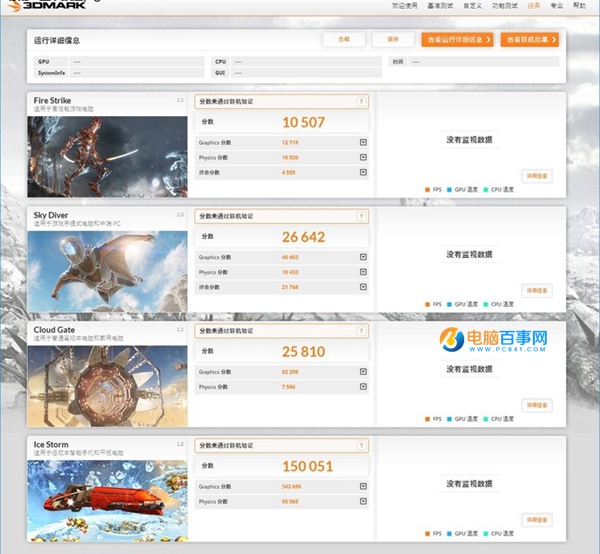Click the orange FPS legend swatch in Fire Strike
600x554 pixels.
[427, 190]
